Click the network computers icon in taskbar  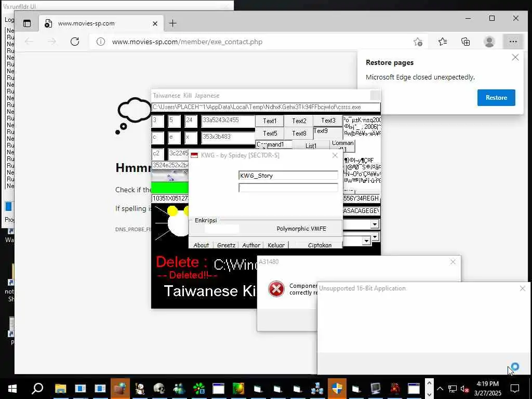317,389
